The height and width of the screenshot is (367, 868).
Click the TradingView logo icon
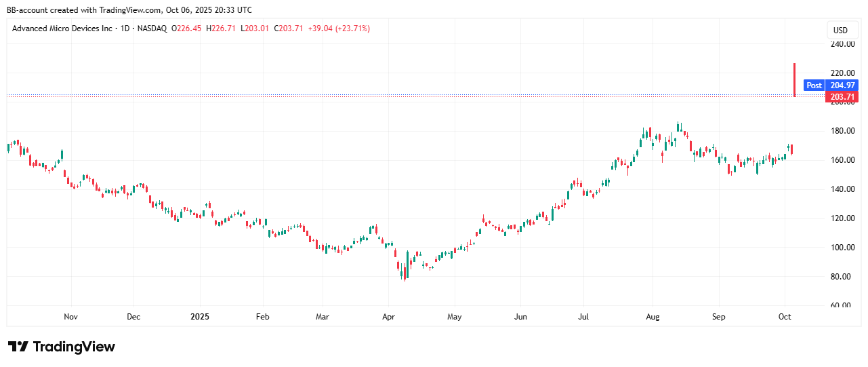[18, 347]
